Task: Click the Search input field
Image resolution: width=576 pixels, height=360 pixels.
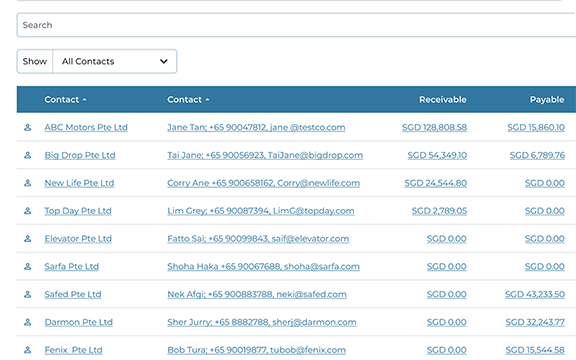Action: point(296,25)
